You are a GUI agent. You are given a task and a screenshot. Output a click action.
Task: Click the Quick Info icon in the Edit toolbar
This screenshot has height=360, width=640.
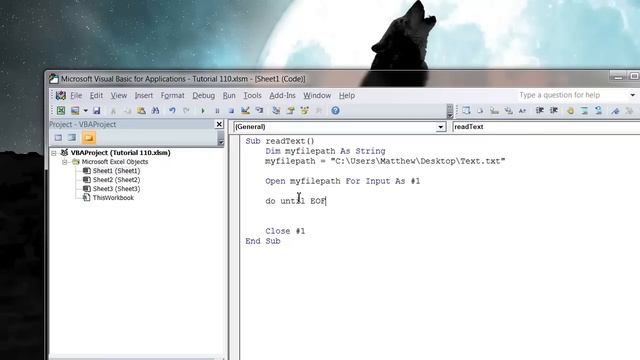click(x=494, y=111)
